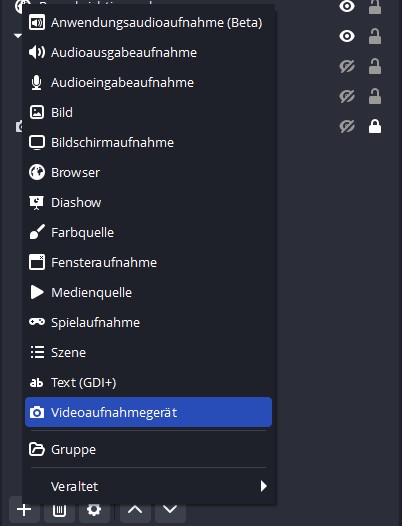Collapse the group with the triangle expander
402x526 pixels.
pyautogui.click(x=18, y=36)
